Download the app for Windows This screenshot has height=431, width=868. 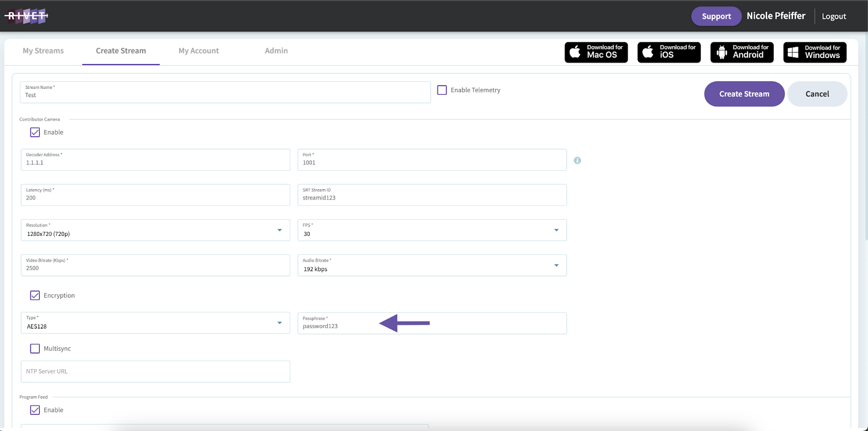(x=815, y=52)
